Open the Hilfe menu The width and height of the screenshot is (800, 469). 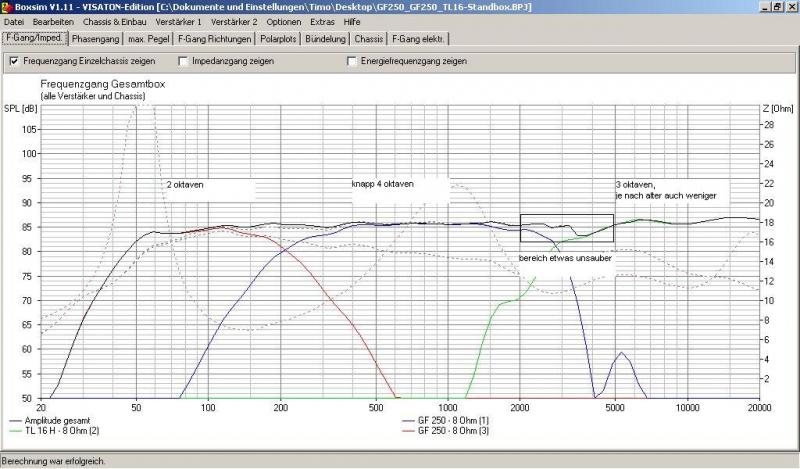click(x=352, y=21)
